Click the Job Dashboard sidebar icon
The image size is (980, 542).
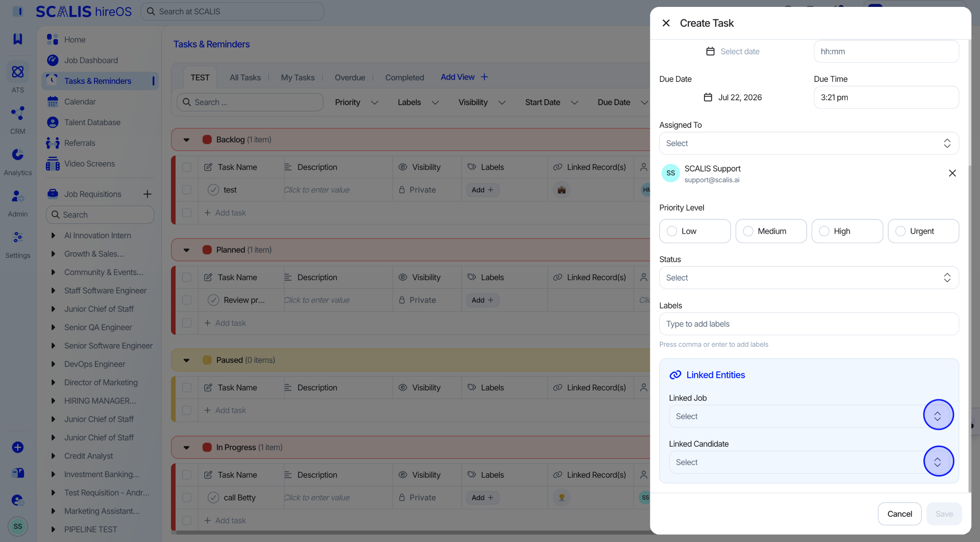point(52,60)
